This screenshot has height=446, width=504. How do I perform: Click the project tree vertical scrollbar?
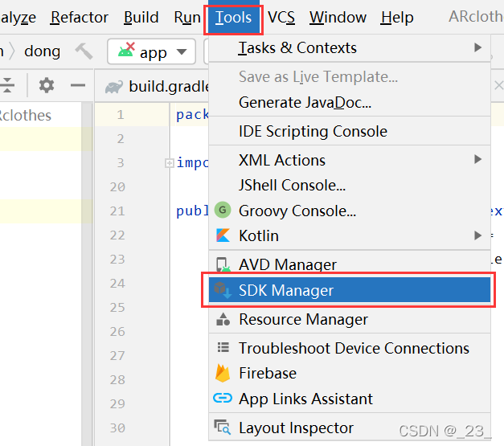87,274
